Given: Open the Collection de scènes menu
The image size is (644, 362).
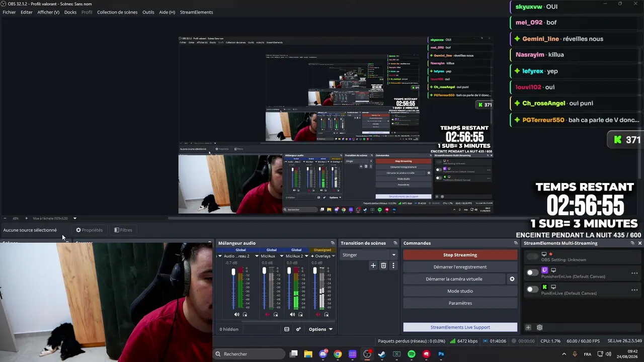Looking at the screenshot, I should tap(117, 12).
